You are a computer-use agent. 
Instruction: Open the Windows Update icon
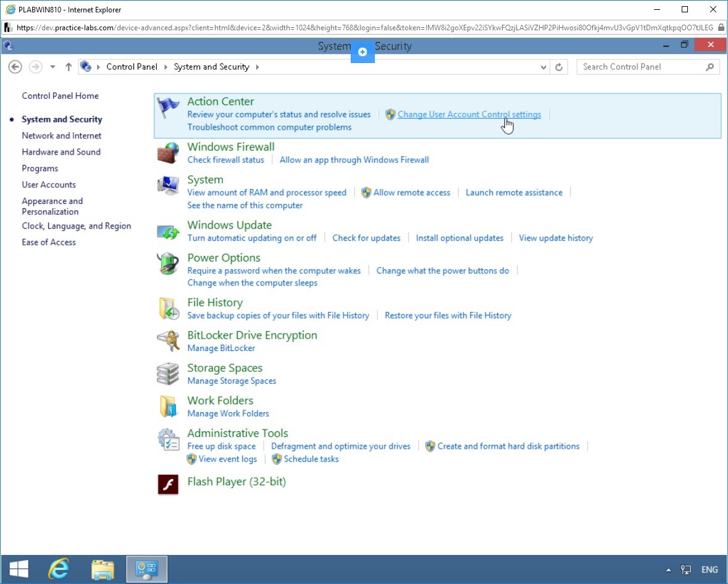pos(167,231)
